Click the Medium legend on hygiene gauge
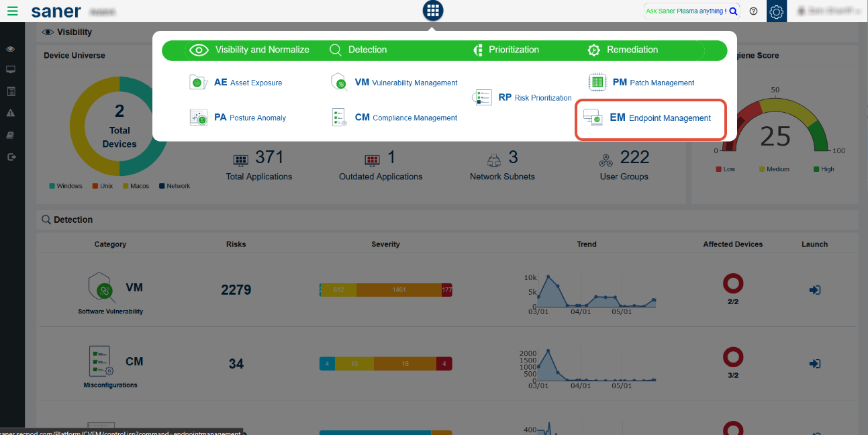This screenshot has height=435, width=868. pyautogui.click(x=774, y=169)
